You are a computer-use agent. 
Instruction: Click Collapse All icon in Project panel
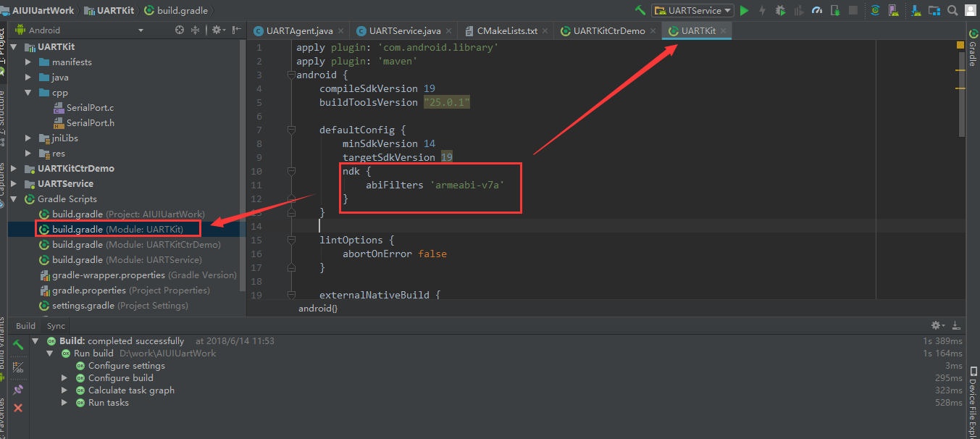click(195, 30)
